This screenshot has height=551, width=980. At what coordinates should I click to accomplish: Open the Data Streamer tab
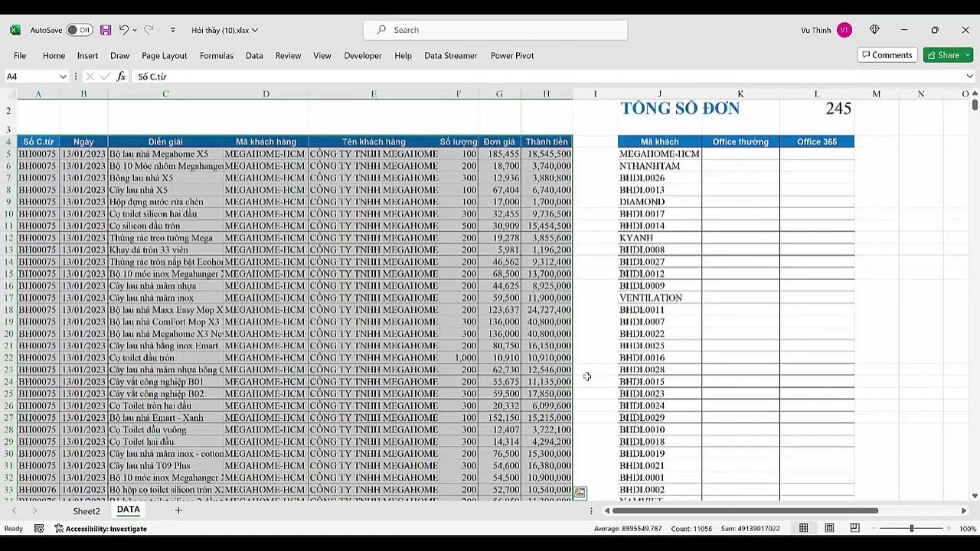click(x=451, y=55)
